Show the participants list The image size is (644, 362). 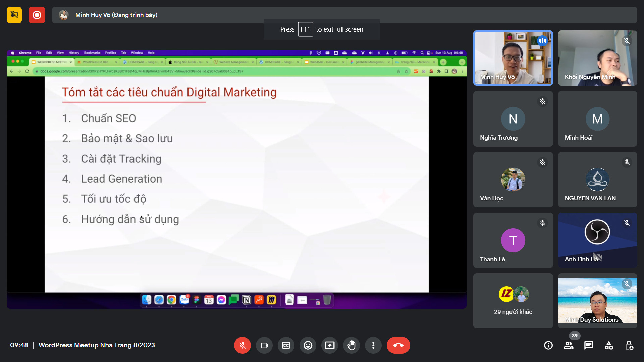click(x=569, y=345)
